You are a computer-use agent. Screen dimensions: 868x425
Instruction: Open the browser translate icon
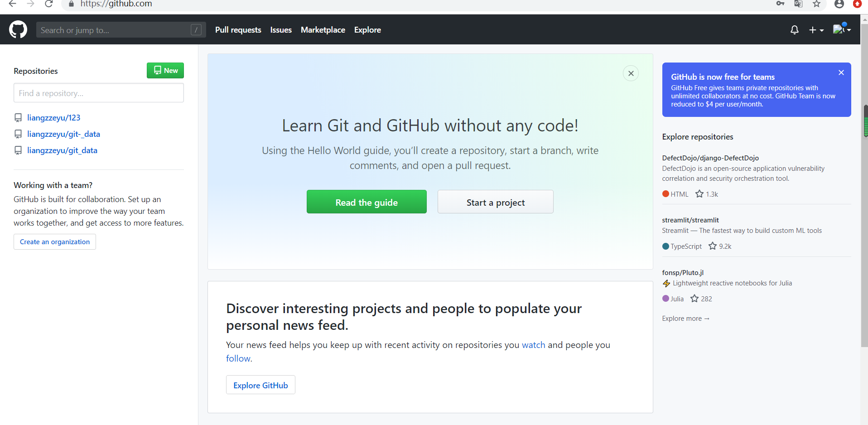pyautogui.click(x=798, y=4)
